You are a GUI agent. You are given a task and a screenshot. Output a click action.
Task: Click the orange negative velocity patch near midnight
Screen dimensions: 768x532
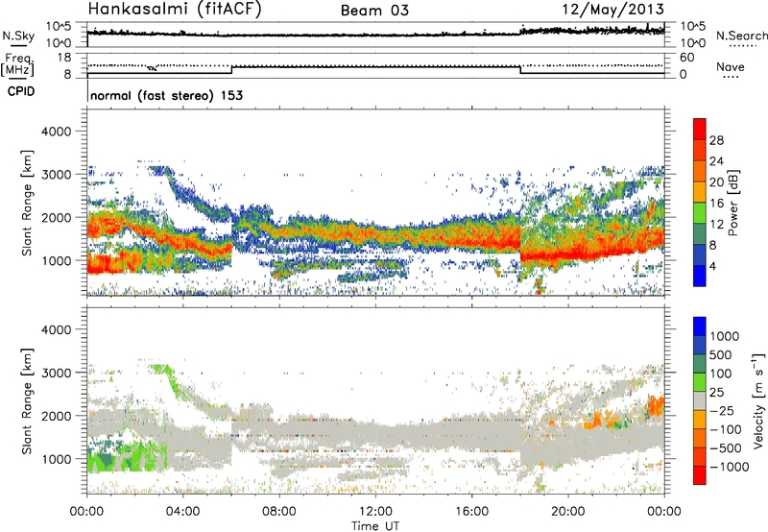656,406
